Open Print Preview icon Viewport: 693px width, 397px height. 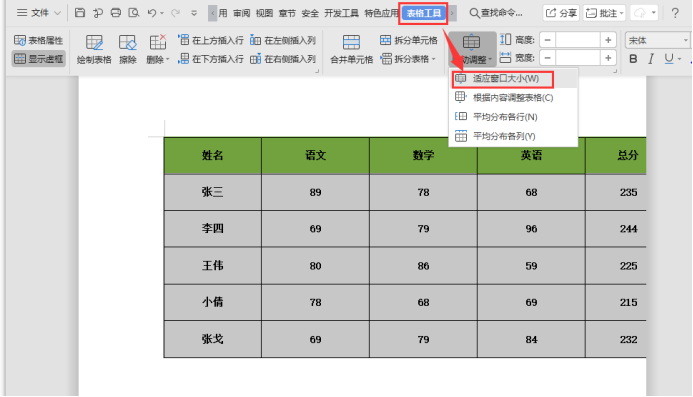click(x=133, y=13)
